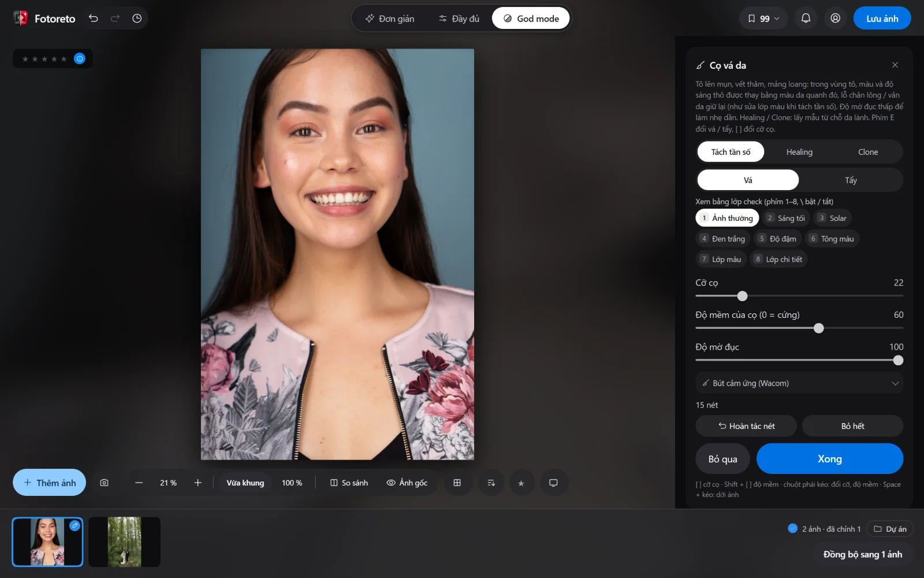Screen dimensions: 924x578
Task: Click the undo arrow icon
Action: 94,18
